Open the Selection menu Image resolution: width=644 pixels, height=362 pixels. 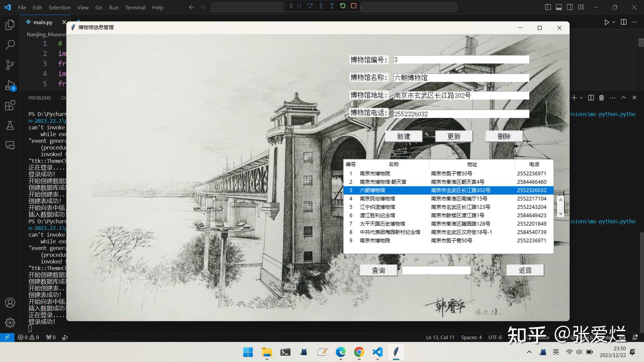click(59, 7)
